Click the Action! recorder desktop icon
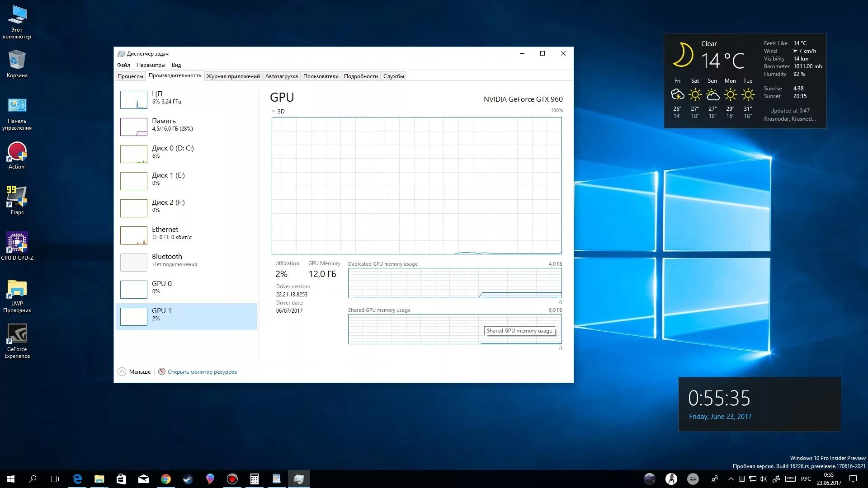868x488 pixels. point(17,152)
